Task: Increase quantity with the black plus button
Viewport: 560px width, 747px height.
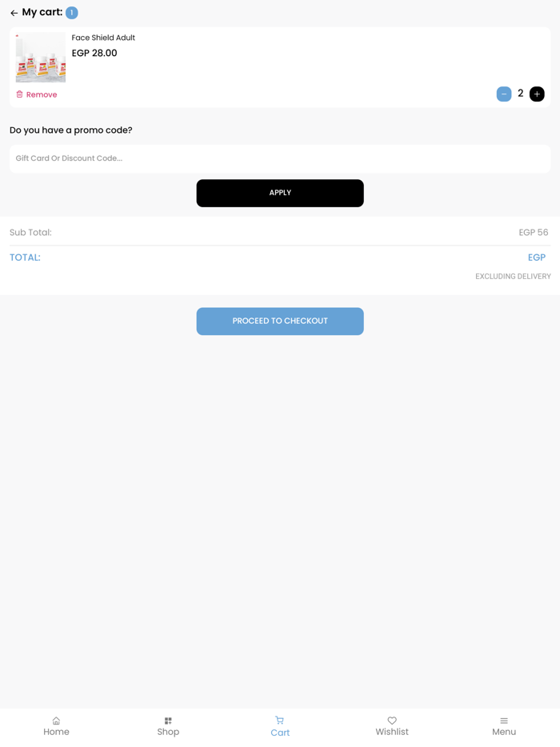Action: [537, 94]
